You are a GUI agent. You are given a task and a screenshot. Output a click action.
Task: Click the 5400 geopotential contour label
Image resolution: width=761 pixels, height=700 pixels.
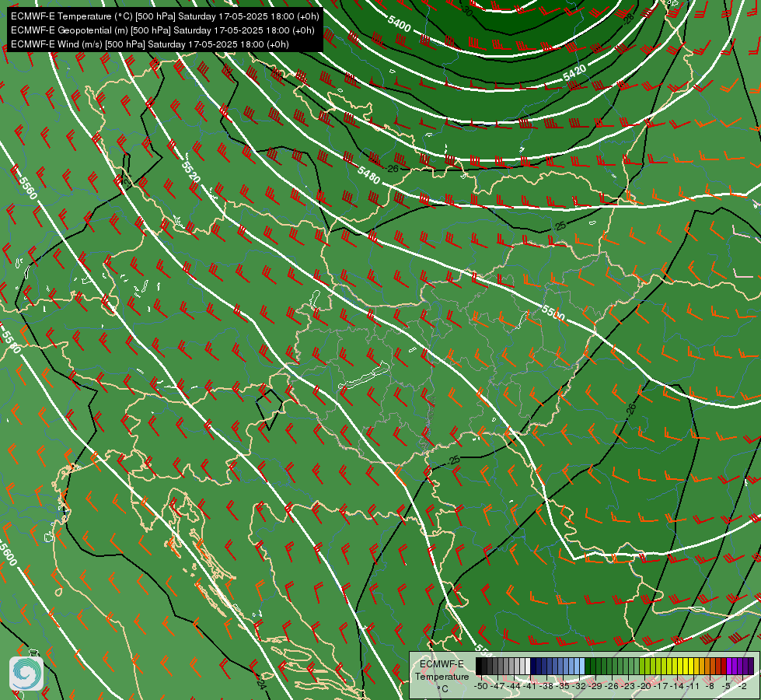(400, 24)
